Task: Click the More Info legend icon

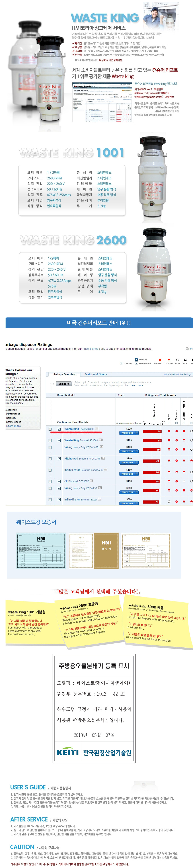Action: pyautogui.click(x=121, y=363)
